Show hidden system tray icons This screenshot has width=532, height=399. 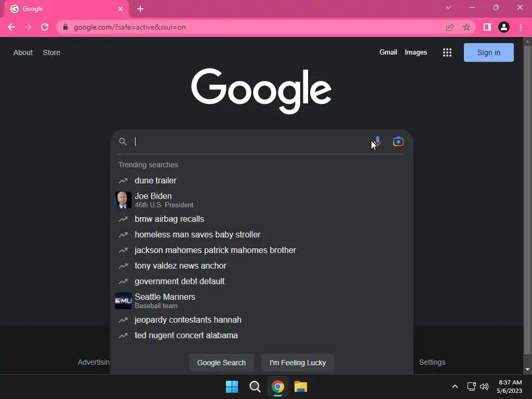click(x=455, y=387)
